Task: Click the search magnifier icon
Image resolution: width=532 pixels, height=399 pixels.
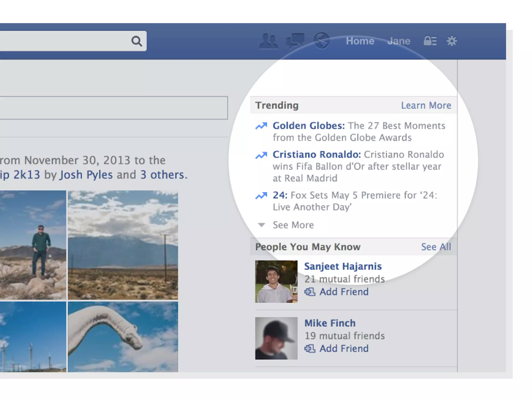Action: click(x=136, y=41)
